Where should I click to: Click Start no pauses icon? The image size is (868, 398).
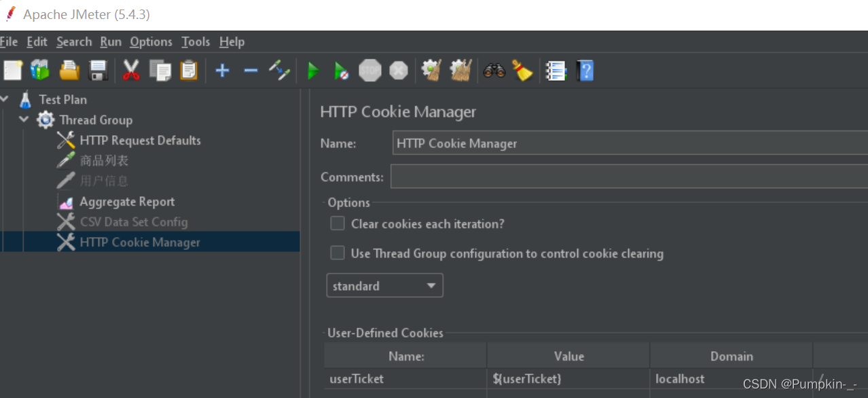[341, 70]
